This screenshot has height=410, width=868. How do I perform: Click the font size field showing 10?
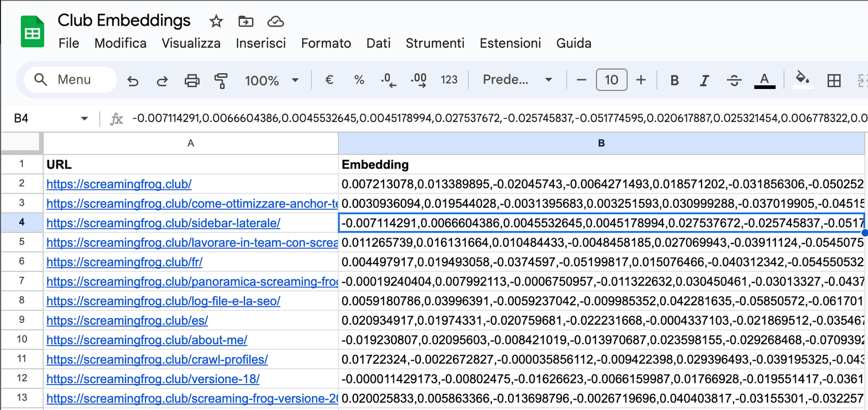pos(611,80)
